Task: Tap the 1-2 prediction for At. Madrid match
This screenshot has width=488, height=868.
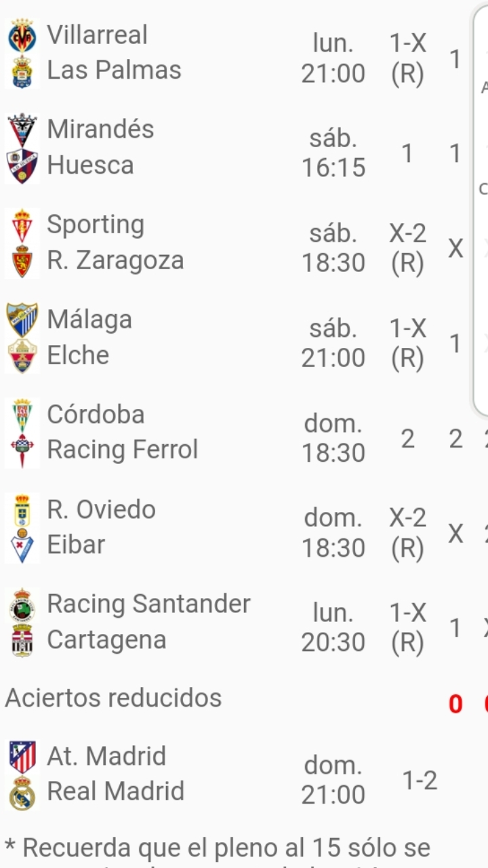Action: 420,781
